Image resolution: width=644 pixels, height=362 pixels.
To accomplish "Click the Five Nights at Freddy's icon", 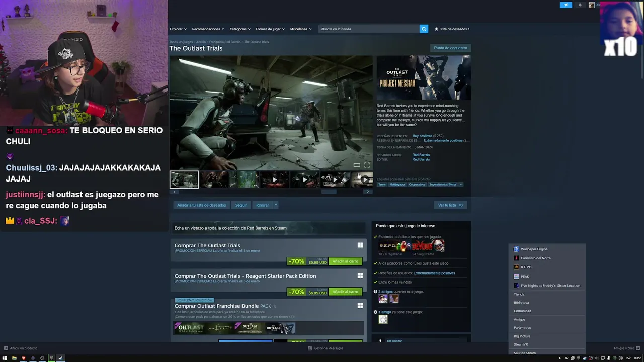I will point(516,286).
